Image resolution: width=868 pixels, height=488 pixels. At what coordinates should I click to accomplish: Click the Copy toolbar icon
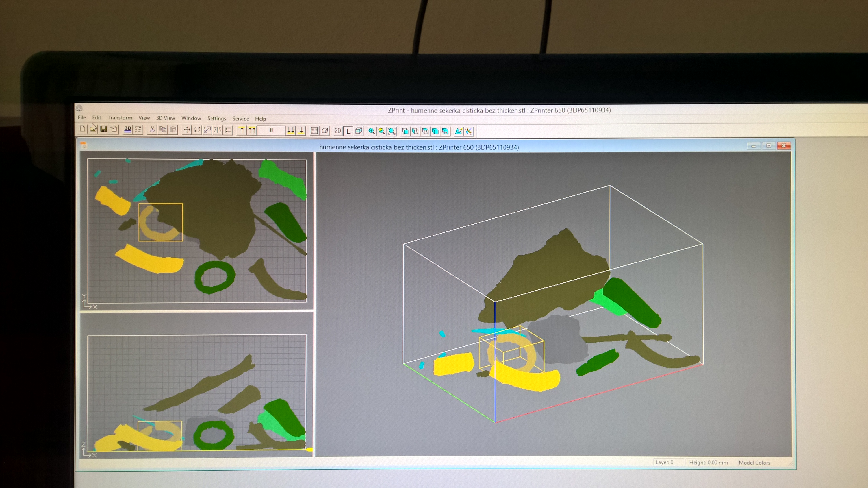point(162,130)
